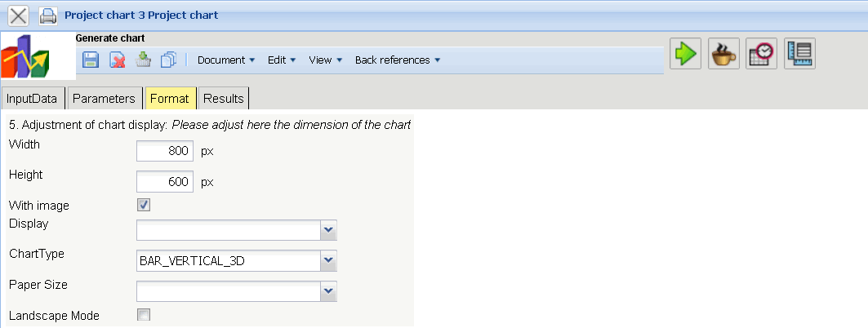Click the Height input field
This screenshot has width=868, height=328.
click(x=165, y=182)
